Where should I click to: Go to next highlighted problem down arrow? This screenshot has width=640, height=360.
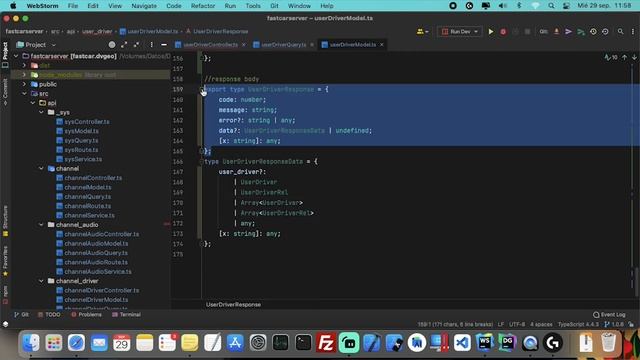[634, 58]
